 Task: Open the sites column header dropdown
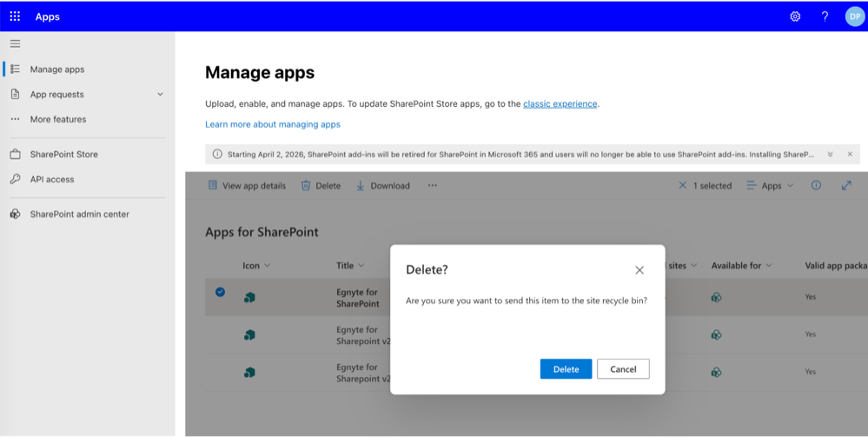682,266
